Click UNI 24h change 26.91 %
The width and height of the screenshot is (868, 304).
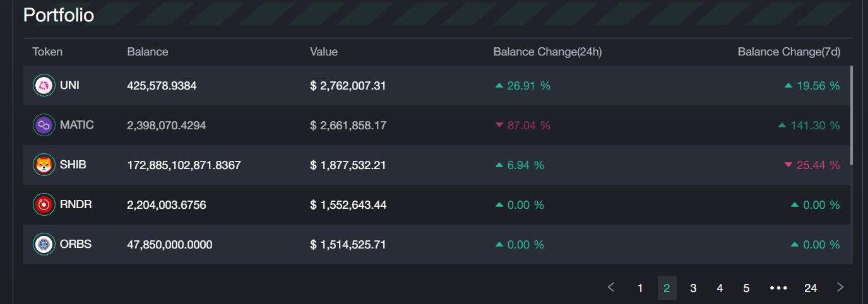tap(523, 86)
